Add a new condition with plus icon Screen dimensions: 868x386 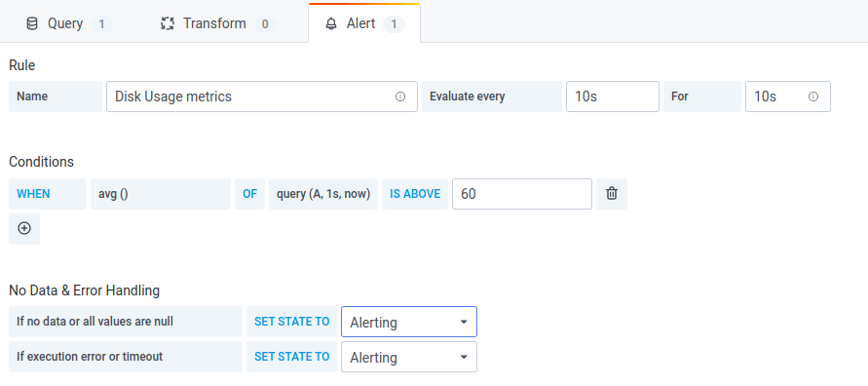coord(24,229)
